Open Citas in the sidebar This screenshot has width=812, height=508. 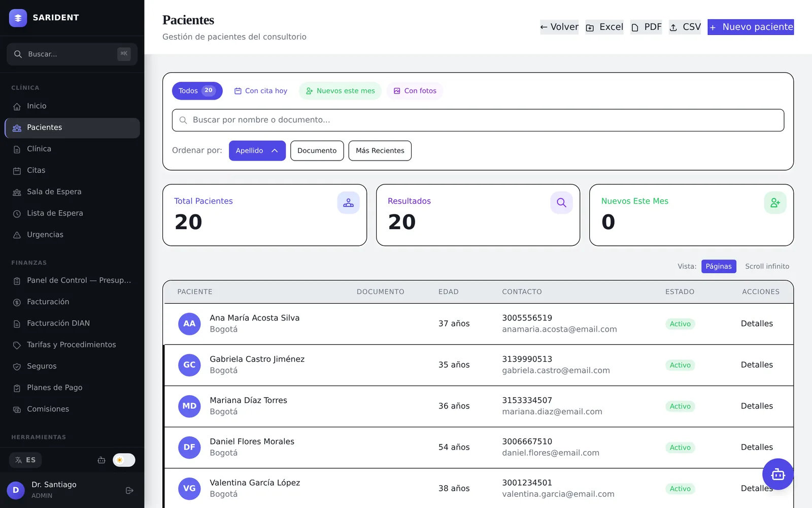coord(72,171)
